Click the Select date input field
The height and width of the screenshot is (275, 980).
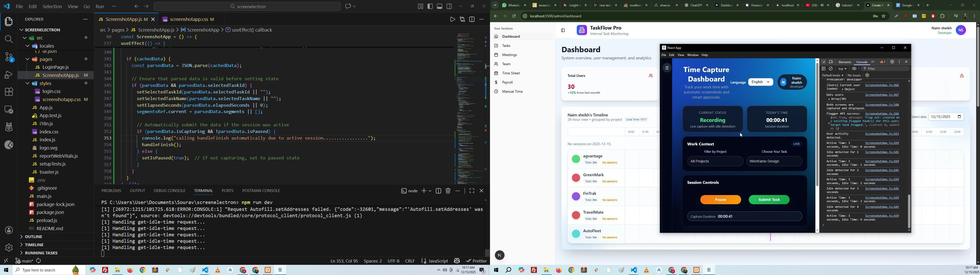click(x=943, y=117)
